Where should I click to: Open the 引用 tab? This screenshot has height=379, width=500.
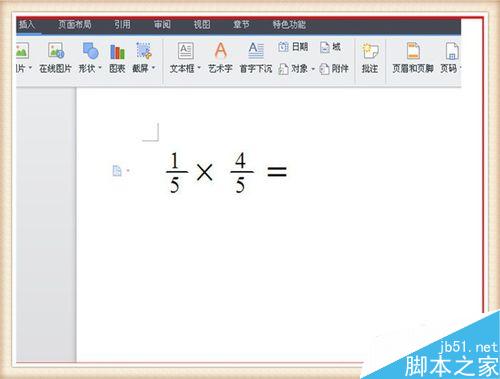tap(122, 24)
